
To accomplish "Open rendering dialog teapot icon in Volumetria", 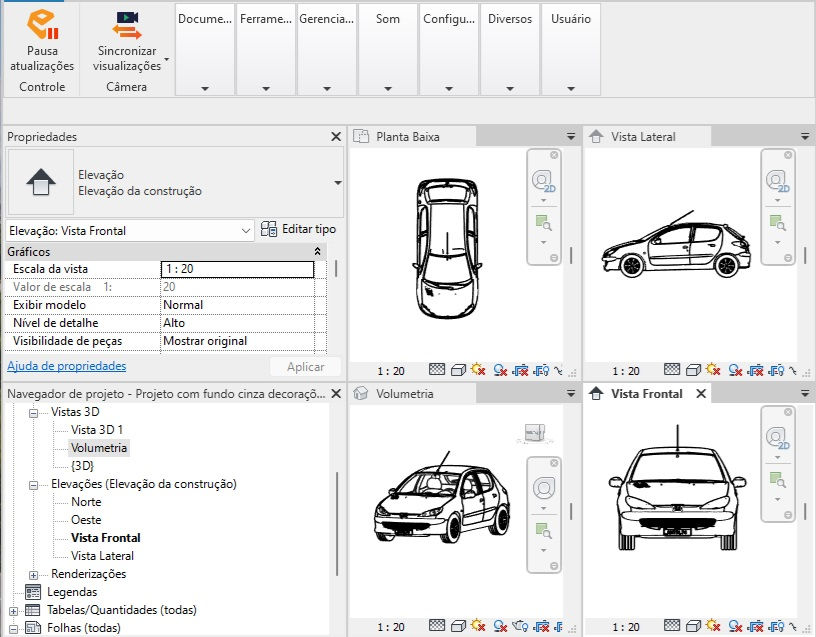I will pyautogui.click(x=520, y=626).
